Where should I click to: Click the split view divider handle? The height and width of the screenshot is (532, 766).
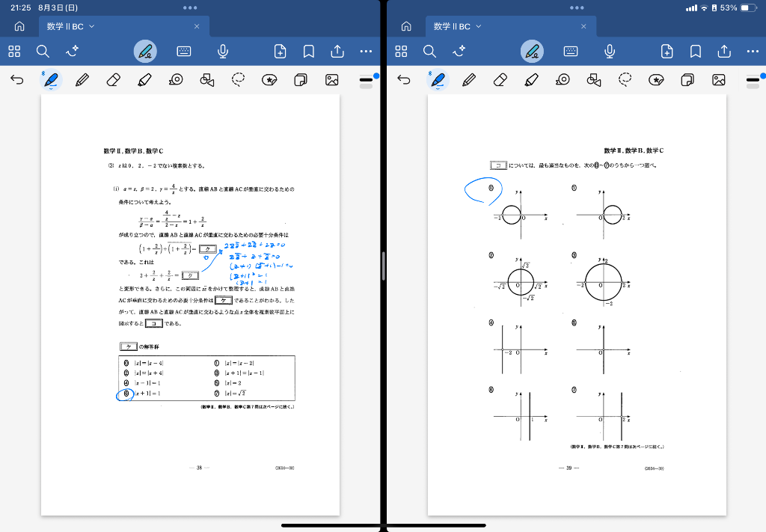click(x=383, y=266)
